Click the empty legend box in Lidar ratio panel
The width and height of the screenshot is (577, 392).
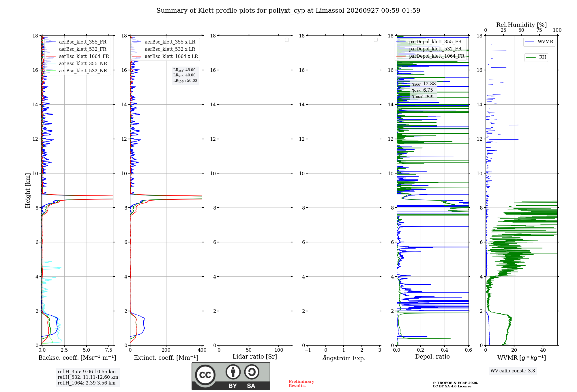click(x=287, y=40)
